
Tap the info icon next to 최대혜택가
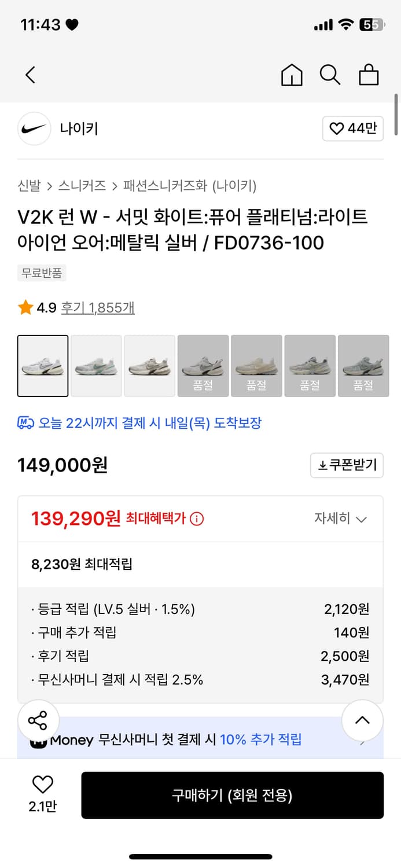tap(197, 518)
